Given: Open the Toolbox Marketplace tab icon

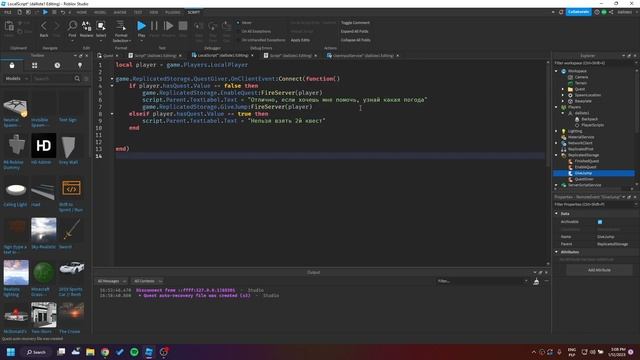Looking at the screenshot, I should click(x=12, y=65).
